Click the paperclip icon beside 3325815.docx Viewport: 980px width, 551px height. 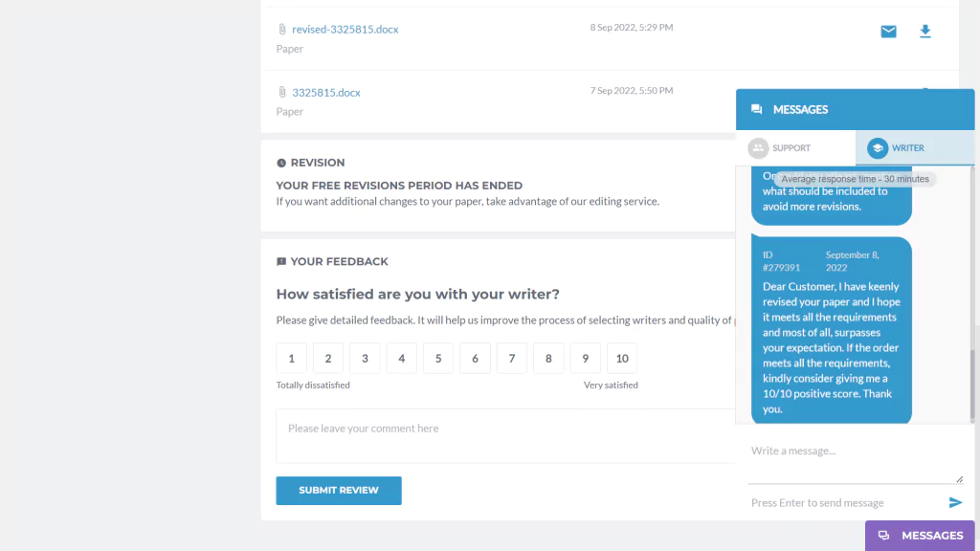[x=282, y=92]
